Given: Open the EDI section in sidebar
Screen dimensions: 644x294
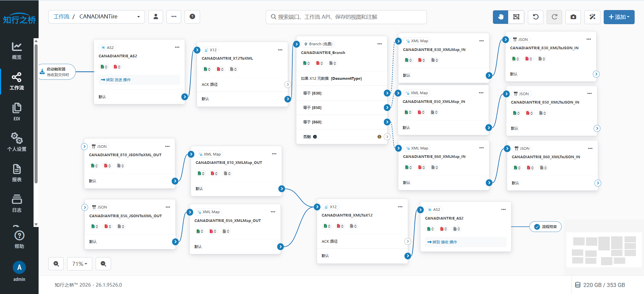Looking at the screenshot, I should [17, 112].
